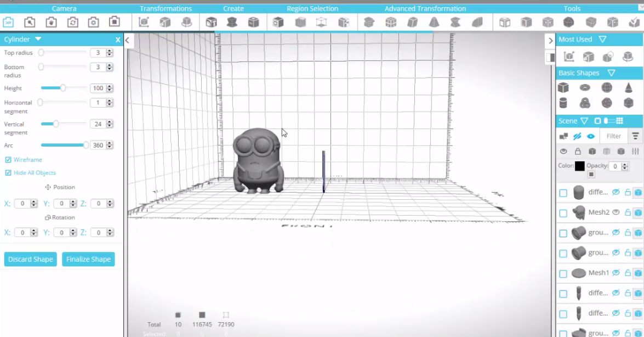Select the Scale tool under Transformations tab
The image size is (644, 337).
(x=165, y=22)
